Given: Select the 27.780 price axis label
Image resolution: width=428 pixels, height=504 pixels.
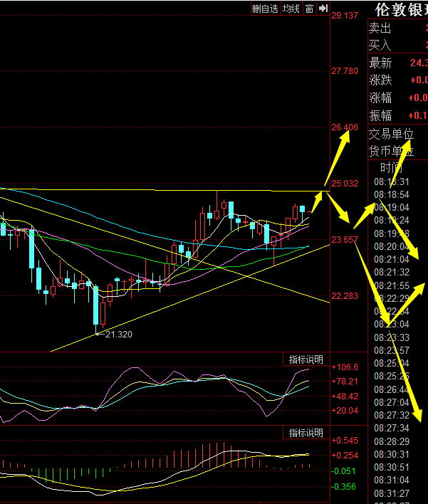Looking at the screenshot, I should point(345,71).
